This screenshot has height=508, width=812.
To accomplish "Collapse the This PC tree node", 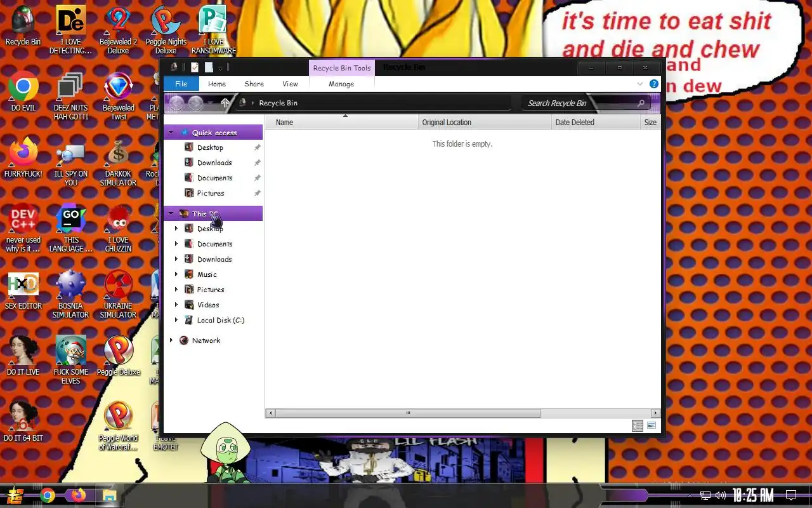I will pos(171,214).
